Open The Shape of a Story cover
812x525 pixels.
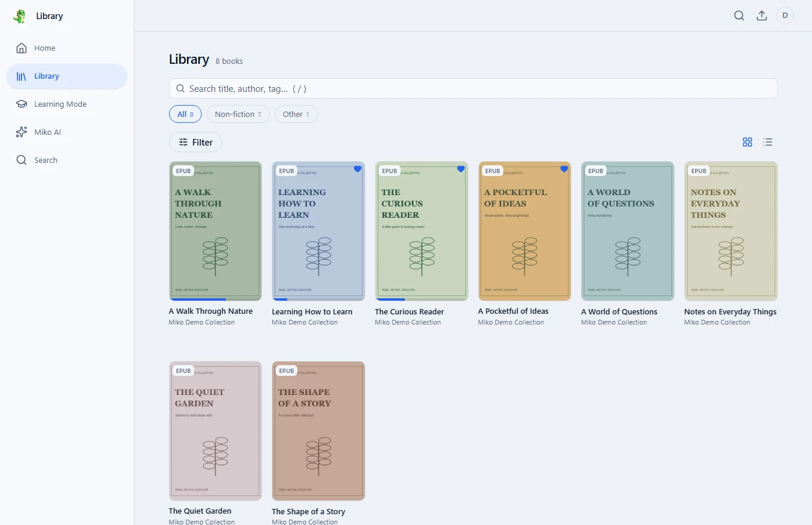click(318, 431)
